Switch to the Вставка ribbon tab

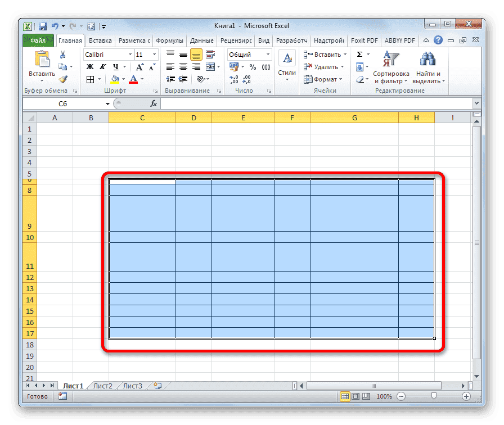click(x=100, y=40)
